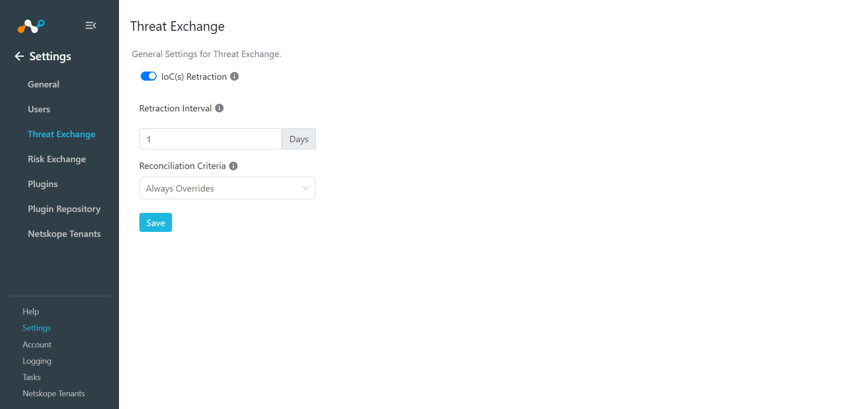Screen dimensions: 868x409
Task: Open the Logging link in the sidebar
Action: (37, 361)
